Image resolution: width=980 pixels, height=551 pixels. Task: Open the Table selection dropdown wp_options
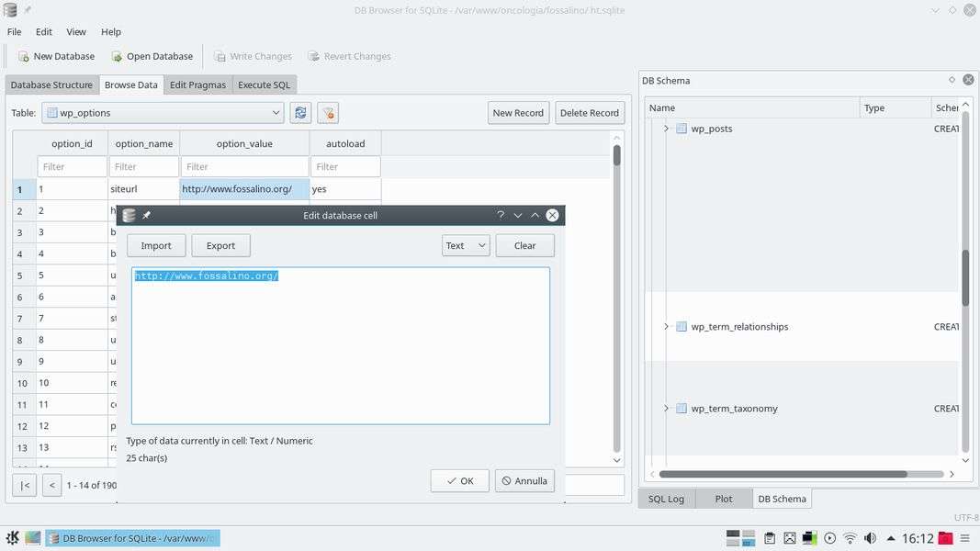(163, 113)
